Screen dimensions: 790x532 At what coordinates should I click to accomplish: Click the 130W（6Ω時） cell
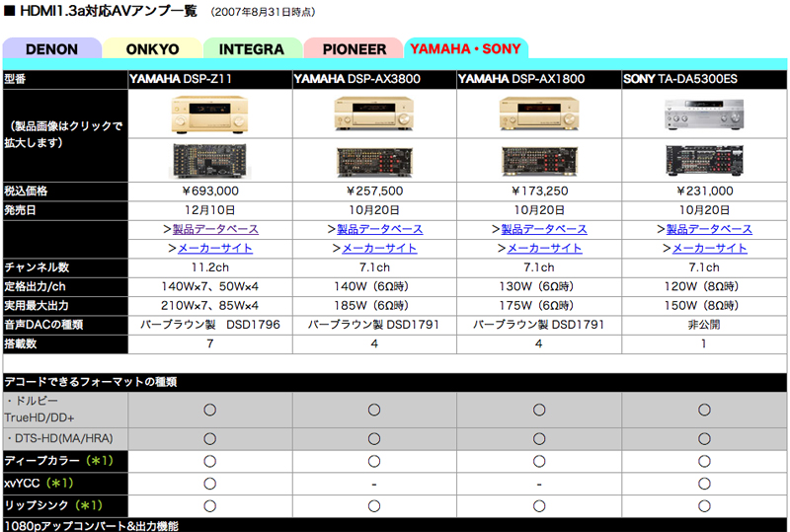[x=539, y=286]
